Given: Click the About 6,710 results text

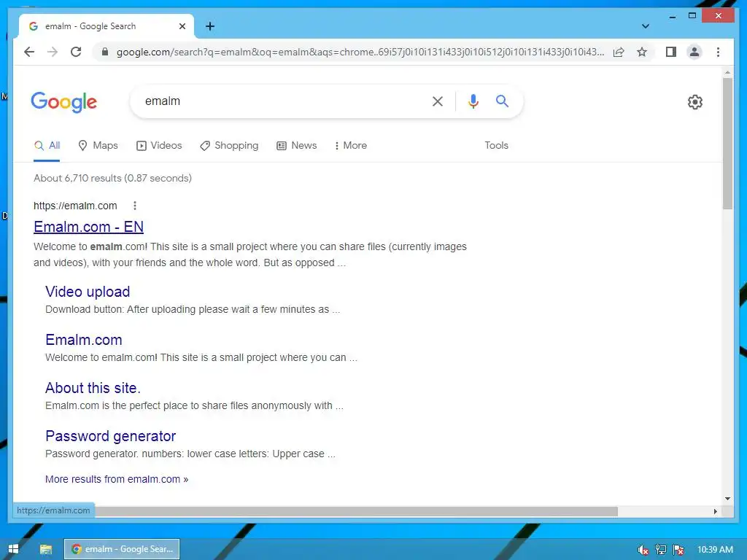Looking at the screenshot, I should click(x=112, y=178).
